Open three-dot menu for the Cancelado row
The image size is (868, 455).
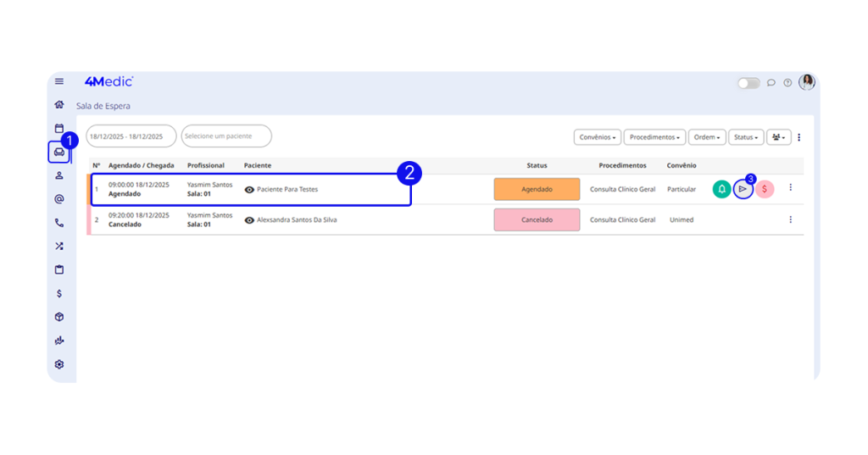click(790, 219)
